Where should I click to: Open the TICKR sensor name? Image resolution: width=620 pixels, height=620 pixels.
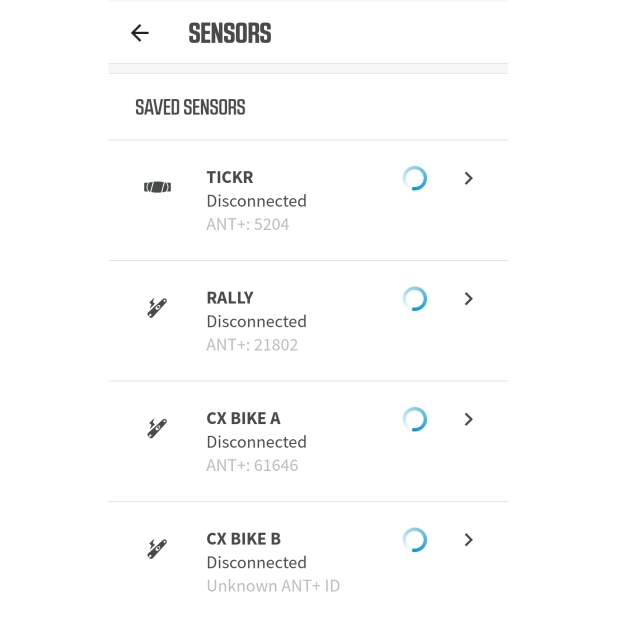[x=230, y=177]
